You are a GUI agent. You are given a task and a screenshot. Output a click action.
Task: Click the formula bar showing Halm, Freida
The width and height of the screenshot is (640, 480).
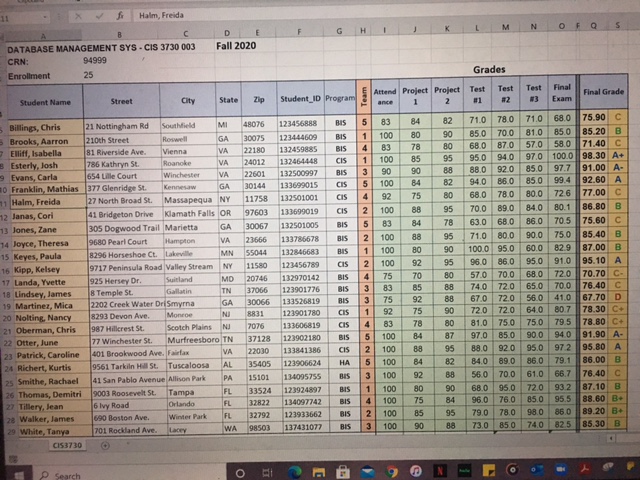(384, 16)
